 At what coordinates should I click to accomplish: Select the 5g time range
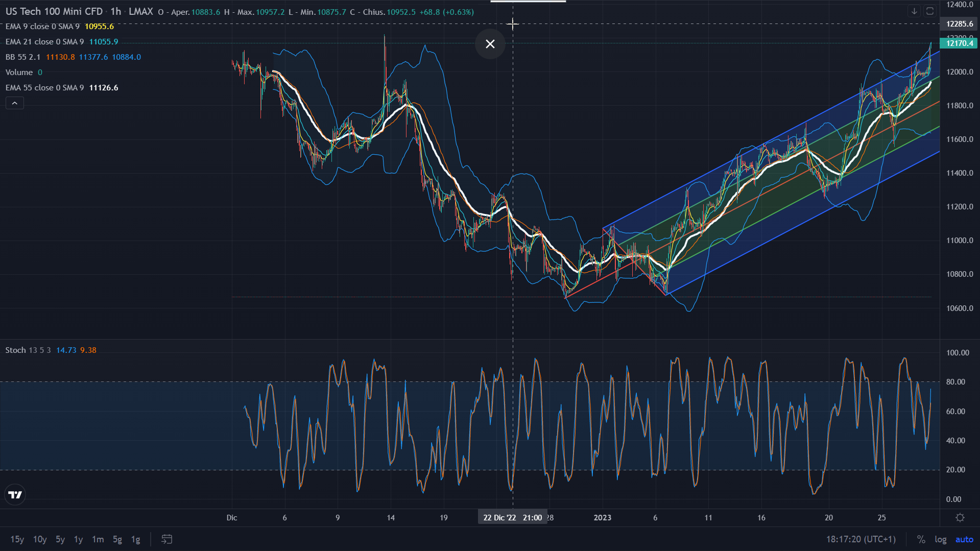(117, 539)
